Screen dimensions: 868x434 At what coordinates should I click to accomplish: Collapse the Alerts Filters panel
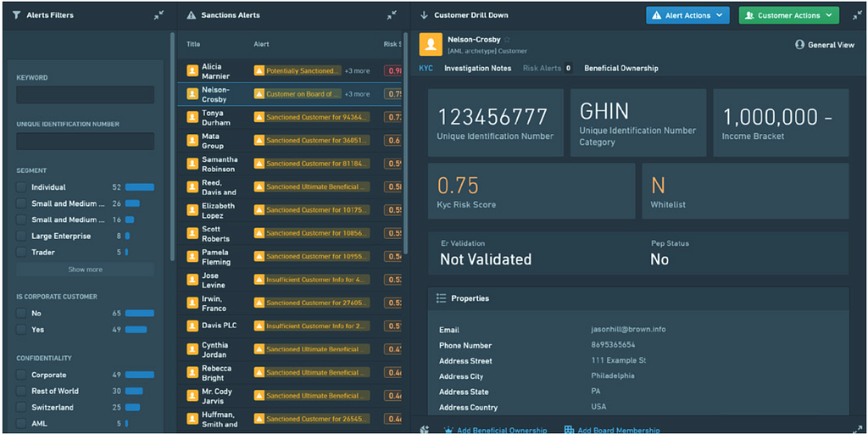pyautogui.click(x=159, y=15)
